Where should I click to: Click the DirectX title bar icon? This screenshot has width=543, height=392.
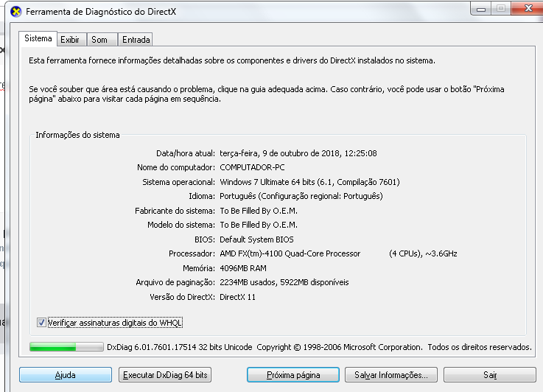pos(16,12)
